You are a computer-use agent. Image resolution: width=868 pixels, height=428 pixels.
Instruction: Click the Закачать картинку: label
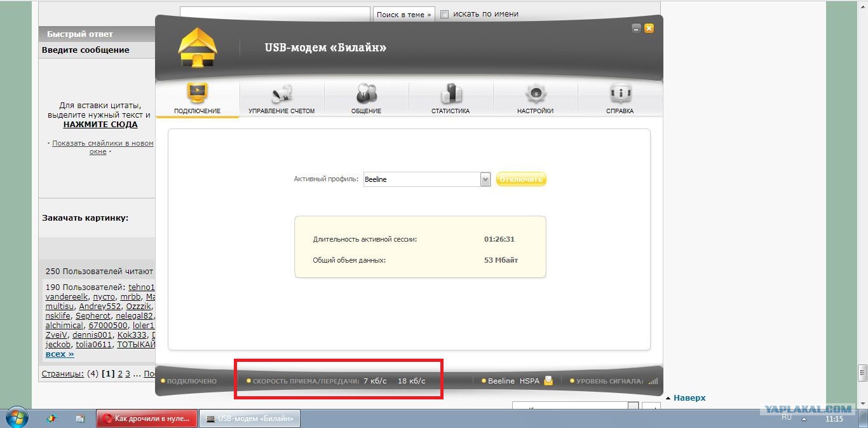tap(85, 217)
